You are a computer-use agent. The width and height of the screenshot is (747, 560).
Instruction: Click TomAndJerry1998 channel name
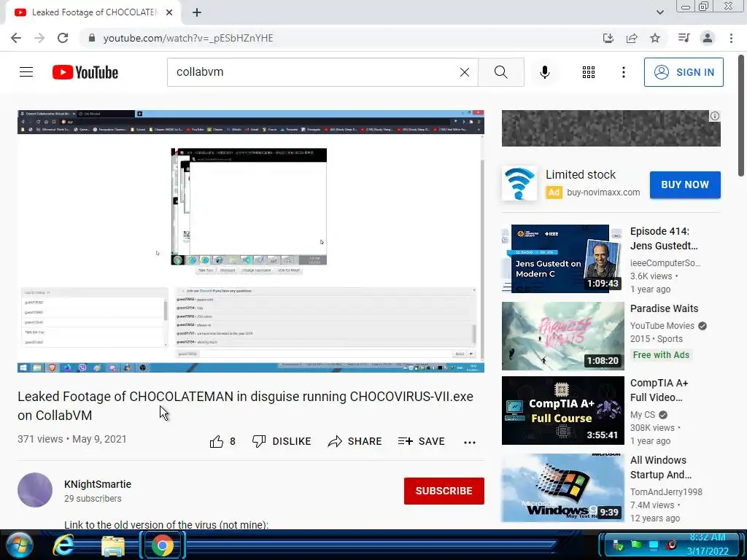pyautogui.click(x=666, y=492)
